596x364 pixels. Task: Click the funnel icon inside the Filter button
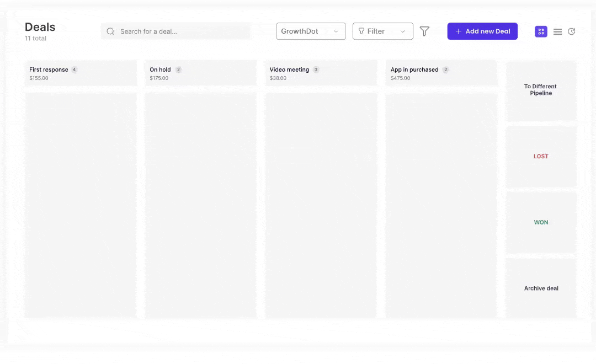tap(362, 31)
